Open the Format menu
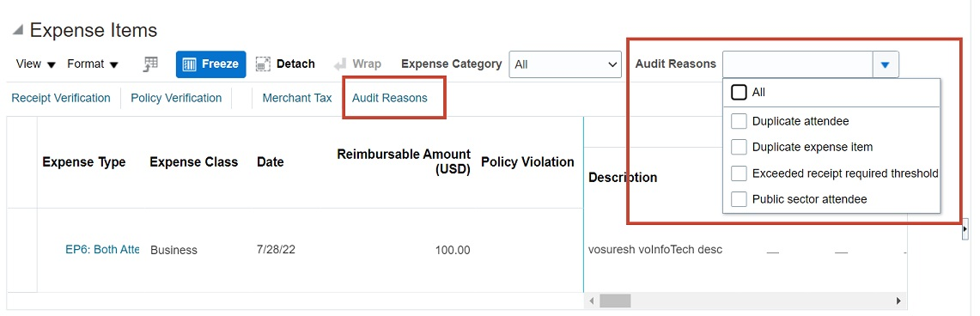 pos(93,64)
